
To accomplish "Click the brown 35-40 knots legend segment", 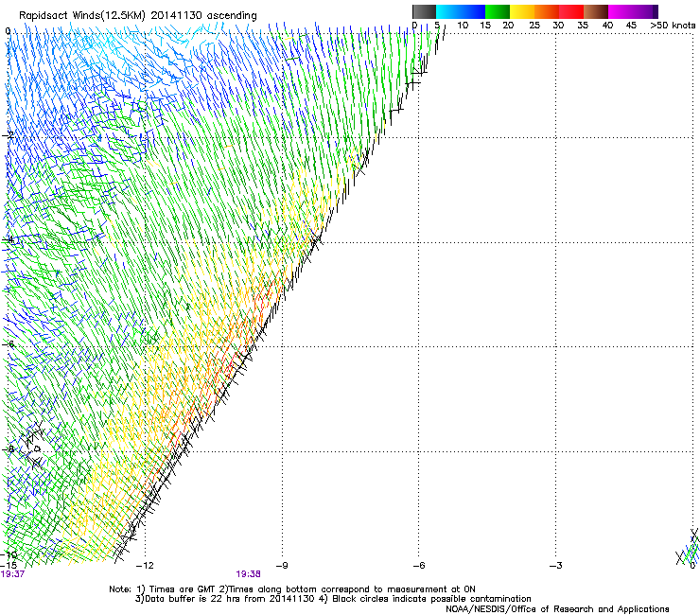I will point(596,11).
